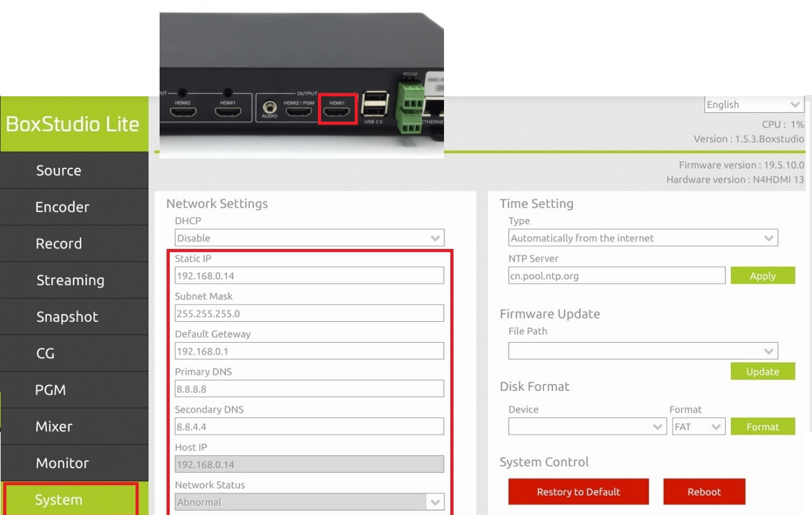The height and width of the screenshot is (515, 812).
Task: Open the English language dropdown
Action: pyautogui.click(x=754, y=105)
